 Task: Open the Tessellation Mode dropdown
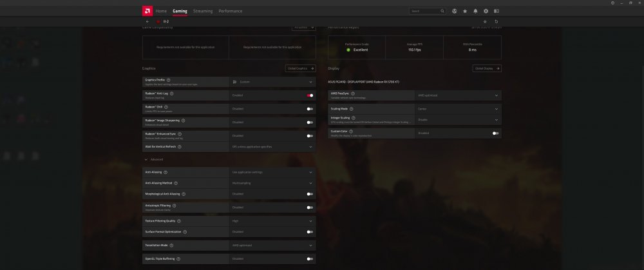272,246
